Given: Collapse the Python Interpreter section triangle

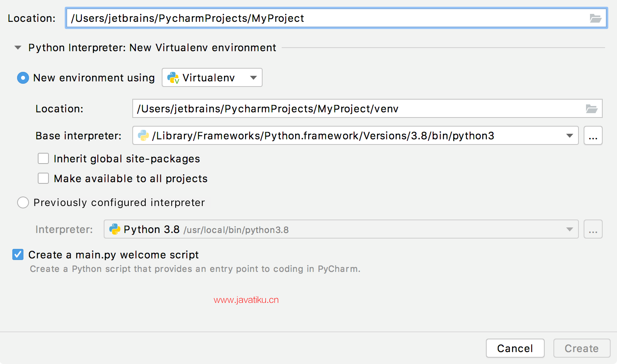Looking at the screenshot, I should [18, 48].
